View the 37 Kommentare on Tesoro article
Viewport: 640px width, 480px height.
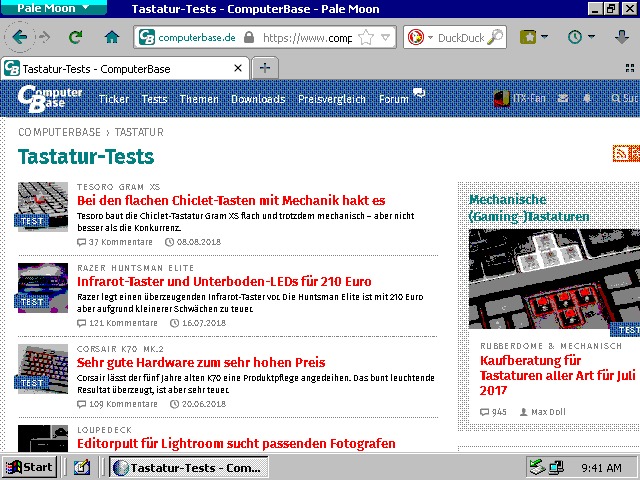(115, 242)
